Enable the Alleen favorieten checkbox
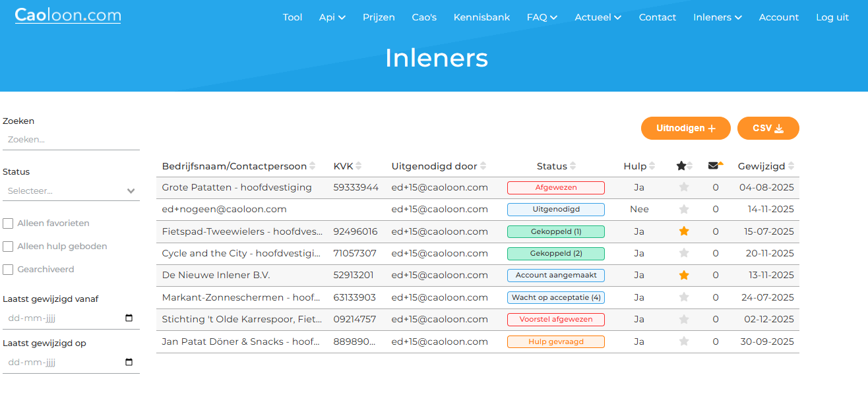The image size is (868, 410). pos(8,223)
